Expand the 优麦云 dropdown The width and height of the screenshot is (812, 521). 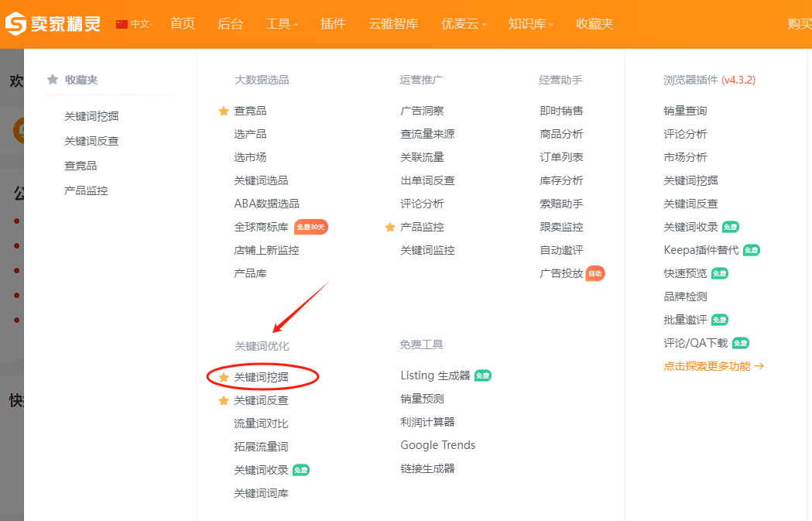click(x=463, y=23)
